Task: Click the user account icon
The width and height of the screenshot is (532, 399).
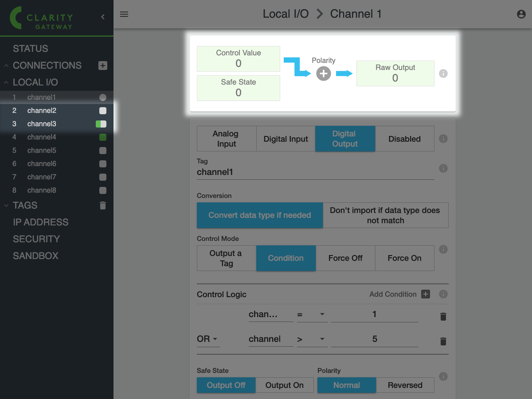Action: click(x=521, y=14)
